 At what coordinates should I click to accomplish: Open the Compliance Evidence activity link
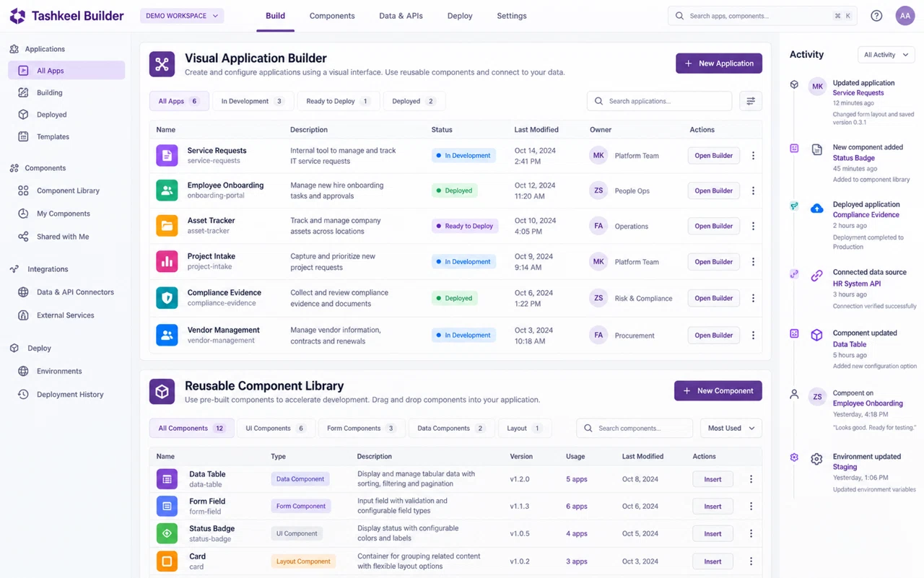pyautogui.click(x=866, y=215)
